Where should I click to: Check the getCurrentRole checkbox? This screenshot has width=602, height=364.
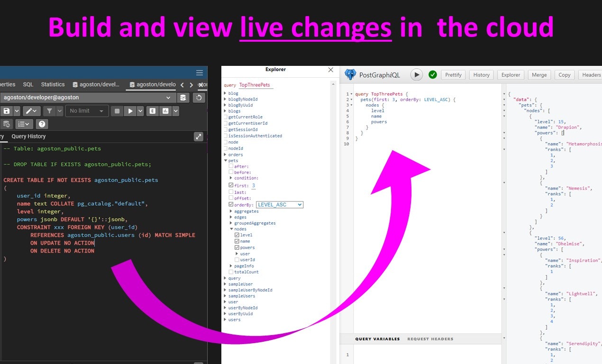[225, 117]
